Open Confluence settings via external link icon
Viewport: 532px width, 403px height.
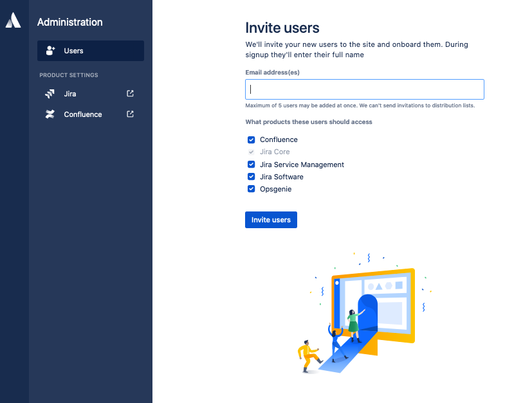click(x=130, y=114)
